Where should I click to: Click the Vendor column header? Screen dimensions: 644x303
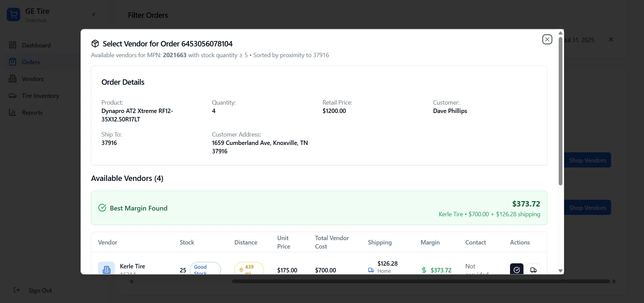[108, 242]
